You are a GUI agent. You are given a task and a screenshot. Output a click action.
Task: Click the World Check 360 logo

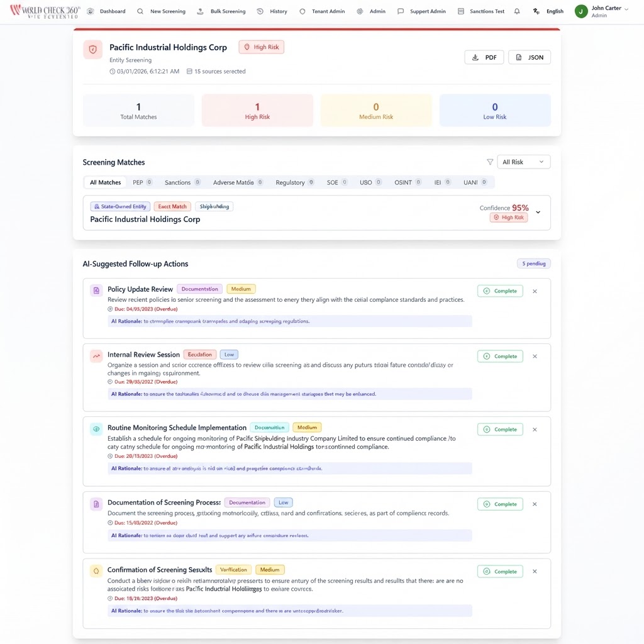coord(45,11)
